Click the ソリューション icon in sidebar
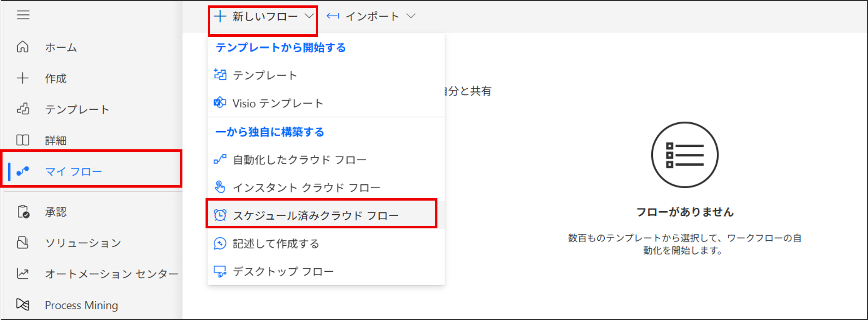 click(23, 243)
